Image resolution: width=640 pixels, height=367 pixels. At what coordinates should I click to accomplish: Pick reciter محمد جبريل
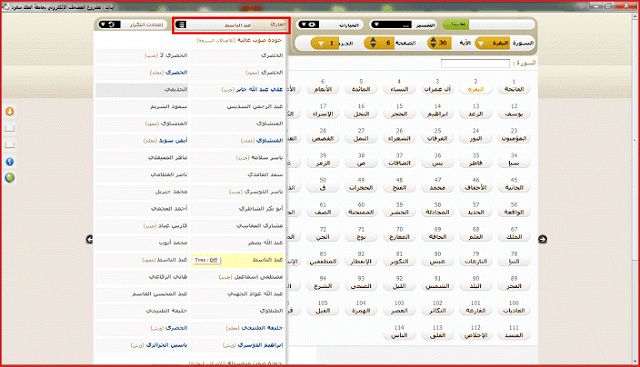pos(141,191)
